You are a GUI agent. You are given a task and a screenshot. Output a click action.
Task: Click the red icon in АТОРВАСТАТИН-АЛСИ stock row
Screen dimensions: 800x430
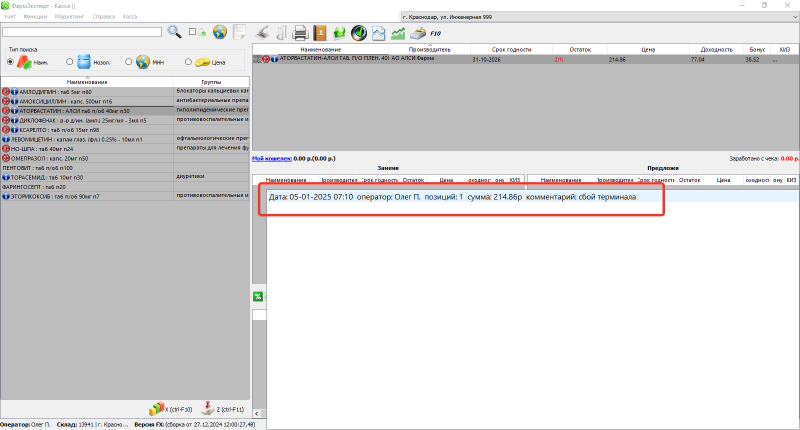266,59
